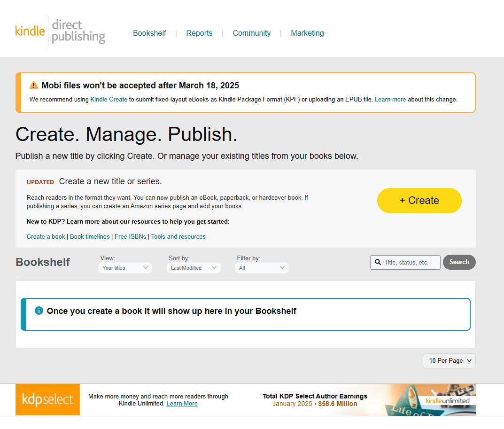Expand the Filter by 'All' dropdown
This screenshot has height=429, width=504.
[x=262, y=268]
